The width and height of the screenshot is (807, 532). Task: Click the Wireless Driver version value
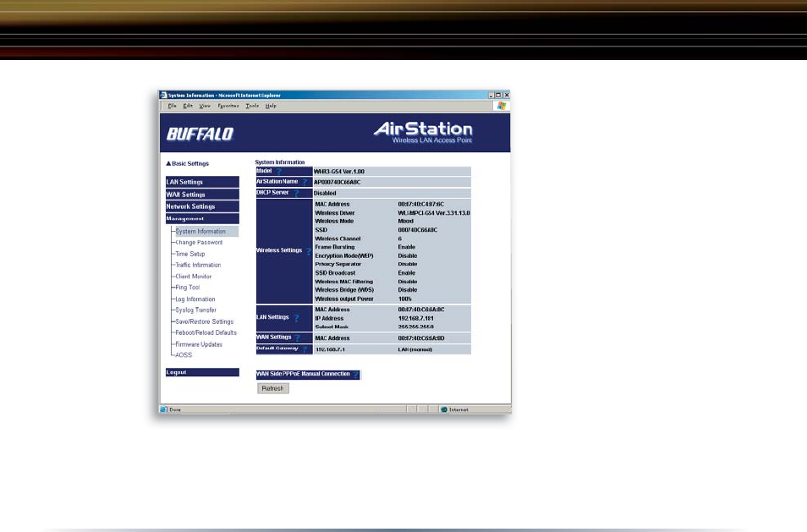434,213
